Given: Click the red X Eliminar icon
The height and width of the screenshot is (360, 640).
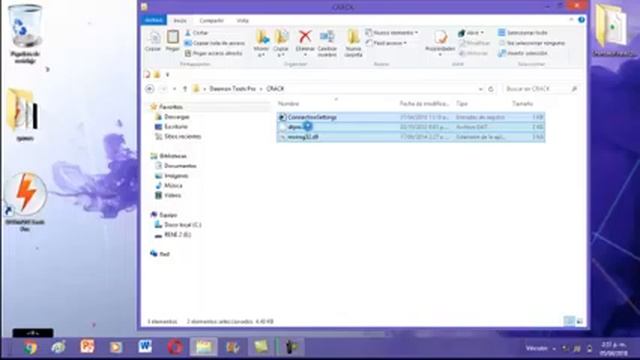Looking at the screenshot, I should pos(304,37).
